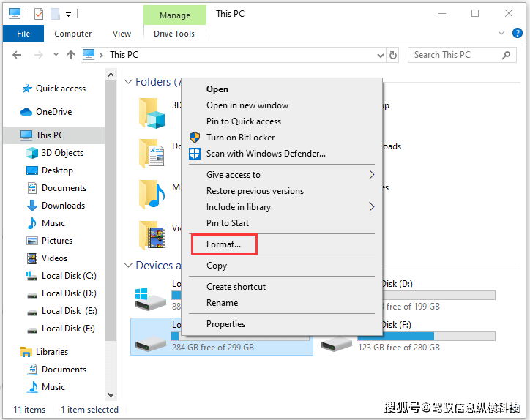The width and height of the screenshot is (530, 420).
Task: Select 3D Objects in the sidebar
Action: point(62,153)
